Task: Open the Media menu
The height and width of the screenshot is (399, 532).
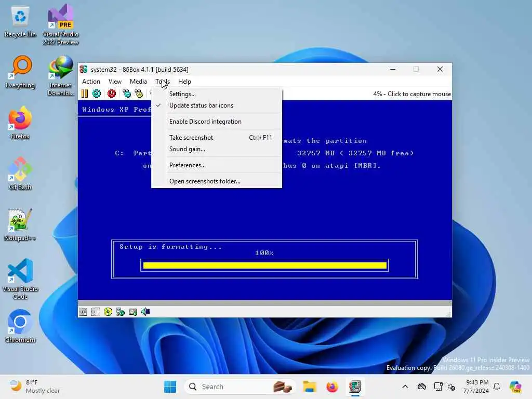Action: (x=138, y=82)
